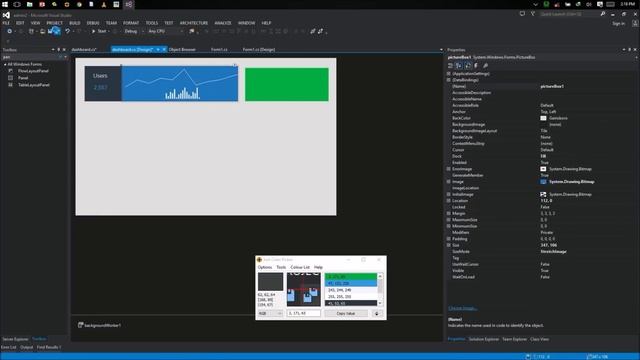This screenshot has height=360, width=640.
Task: Select the green entry in the colour list
Action: [351, 277]
